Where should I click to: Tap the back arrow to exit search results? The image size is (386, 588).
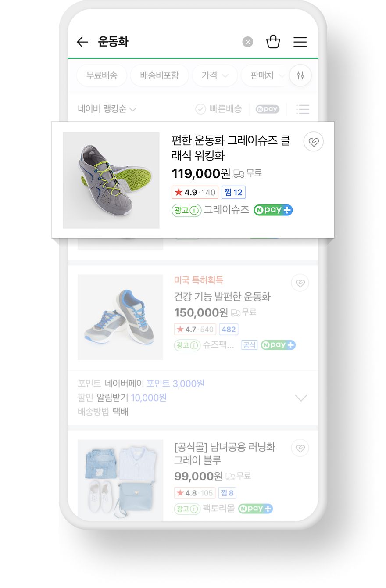[x=82, y=42]
